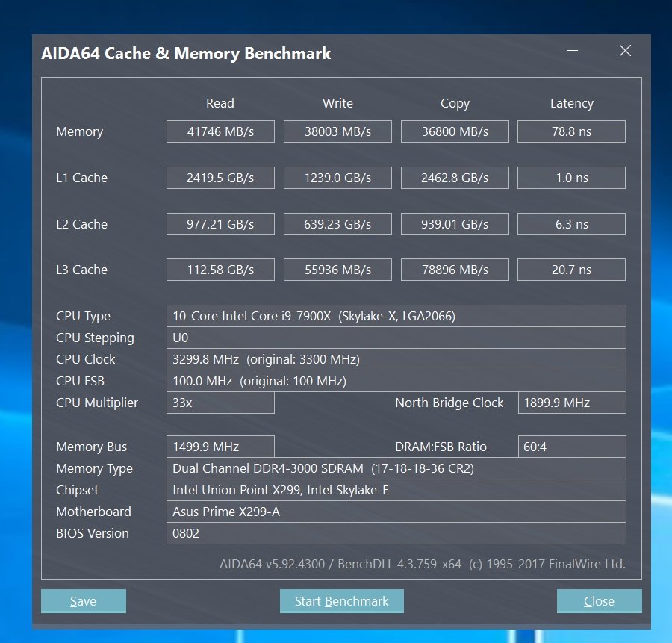Click Memory Bus value 1499.9 MHz
This screenshot has height=643, width=672.
tap(220, 447)
